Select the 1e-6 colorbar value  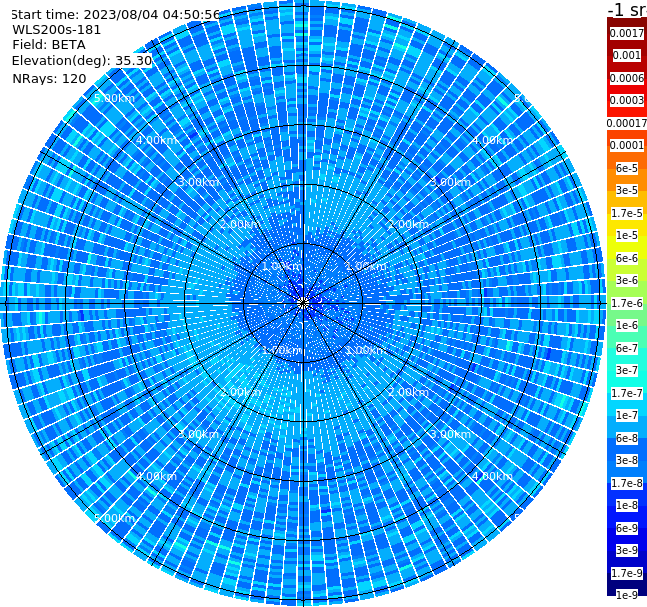(x=627, y=325)
